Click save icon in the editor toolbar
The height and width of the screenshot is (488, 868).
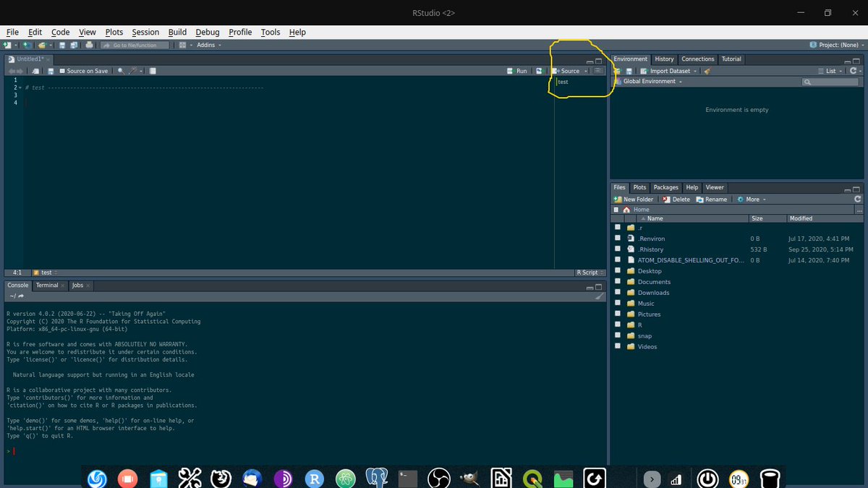point(51,71)
